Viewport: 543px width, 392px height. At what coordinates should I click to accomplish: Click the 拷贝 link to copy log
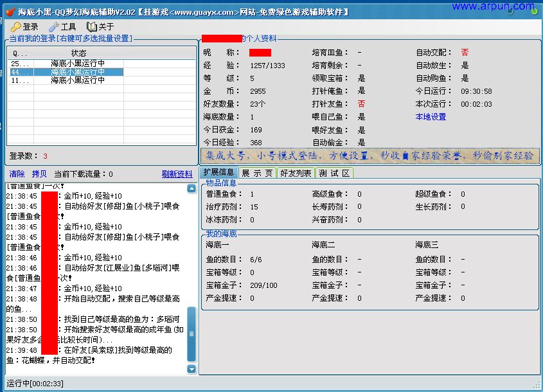tap(39, 174)
